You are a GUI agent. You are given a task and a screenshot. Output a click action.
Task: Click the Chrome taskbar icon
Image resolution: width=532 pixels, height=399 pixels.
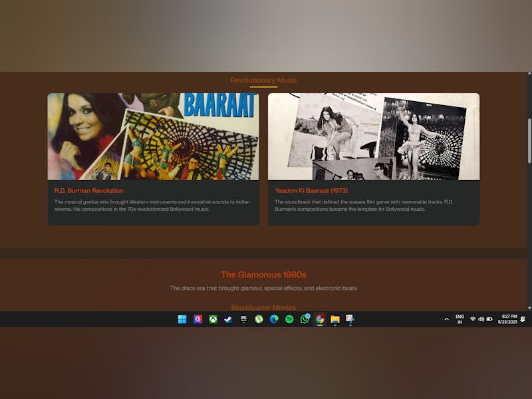(320, 319)
